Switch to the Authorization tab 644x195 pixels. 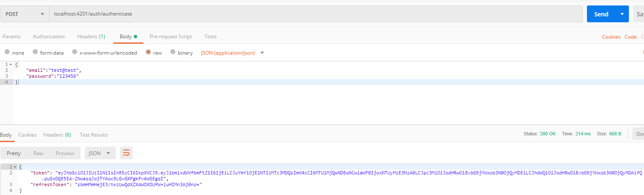click(49, 37)
